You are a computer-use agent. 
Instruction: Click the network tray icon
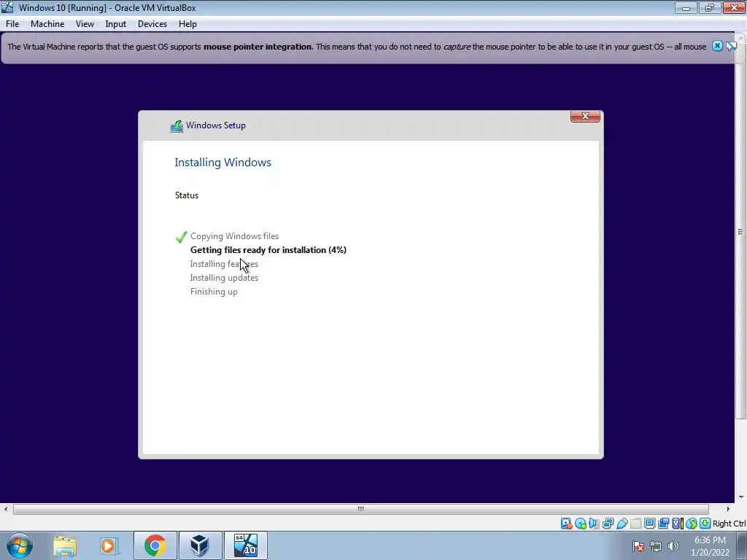pos(656,546)
